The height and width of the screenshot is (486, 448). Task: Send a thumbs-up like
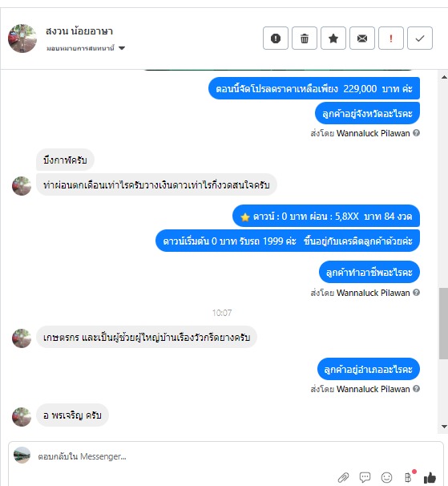(x=430, y=478)
